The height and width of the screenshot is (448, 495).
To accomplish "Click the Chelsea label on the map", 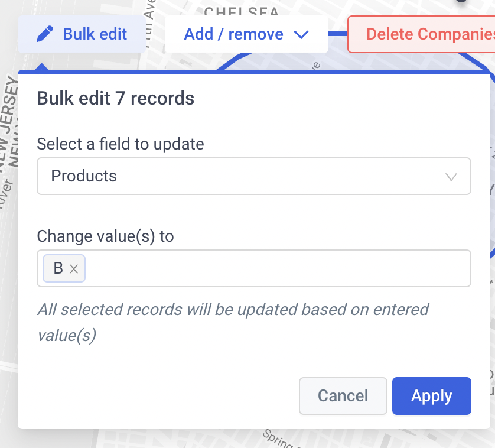I will [242, 11].
